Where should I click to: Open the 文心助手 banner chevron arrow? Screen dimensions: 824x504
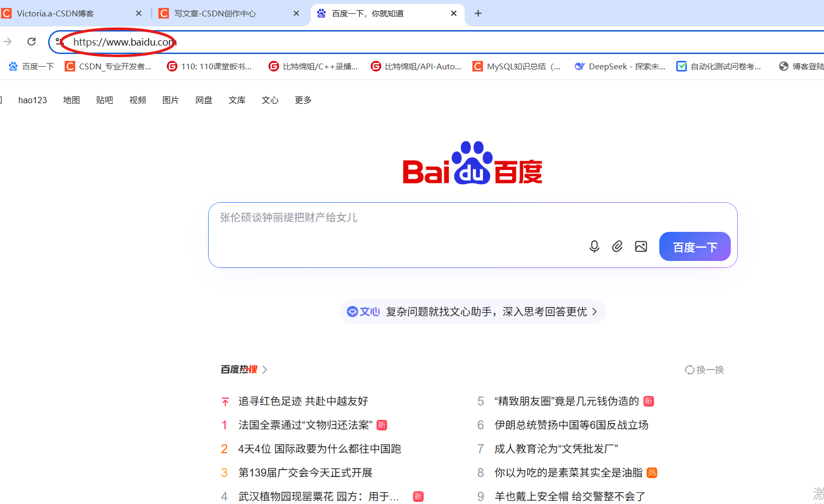(x=595, y=312)
